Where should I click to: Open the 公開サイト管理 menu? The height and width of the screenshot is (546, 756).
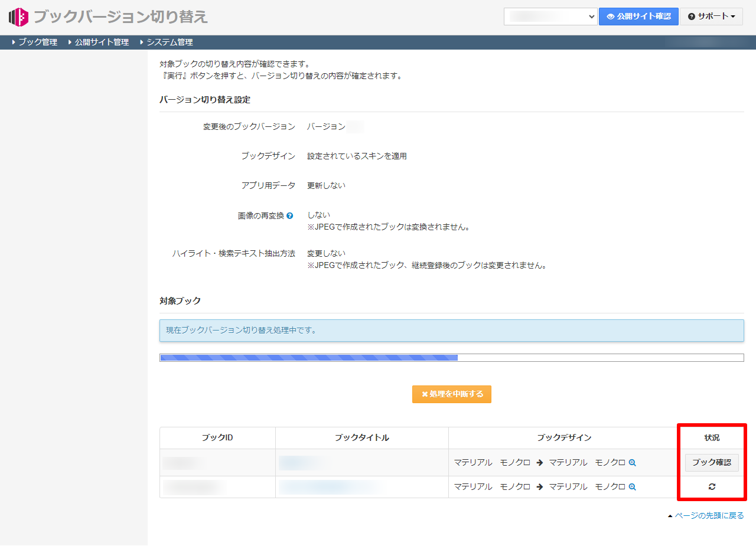(101, 42)
